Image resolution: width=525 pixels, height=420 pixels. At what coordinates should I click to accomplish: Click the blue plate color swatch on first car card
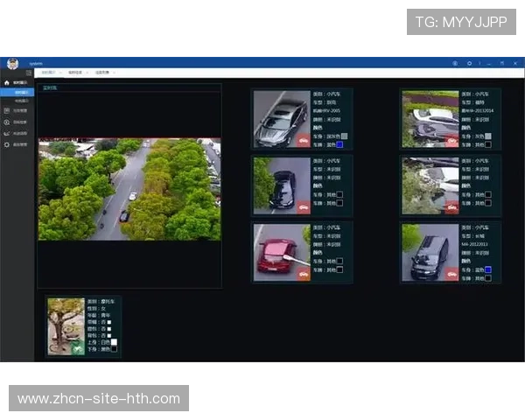339,144
